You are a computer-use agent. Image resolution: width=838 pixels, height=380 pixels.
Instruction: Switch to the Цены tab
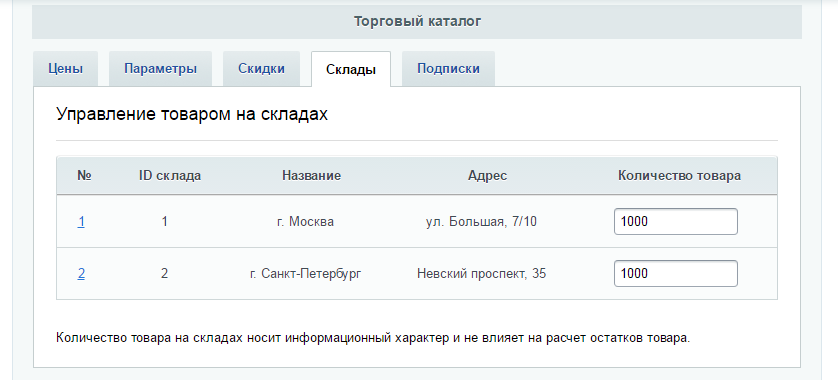[x=65, y=69]
